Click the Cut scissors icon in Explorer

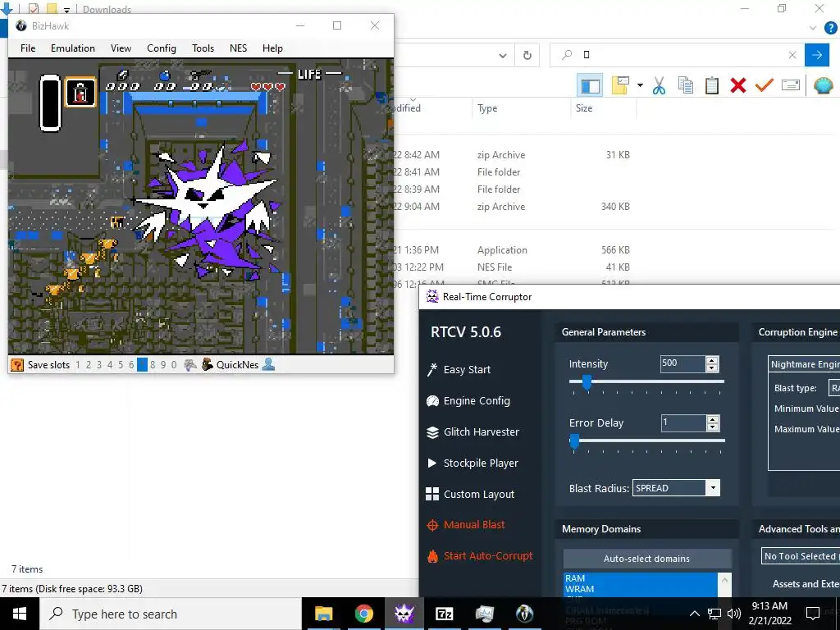(659, 85)
